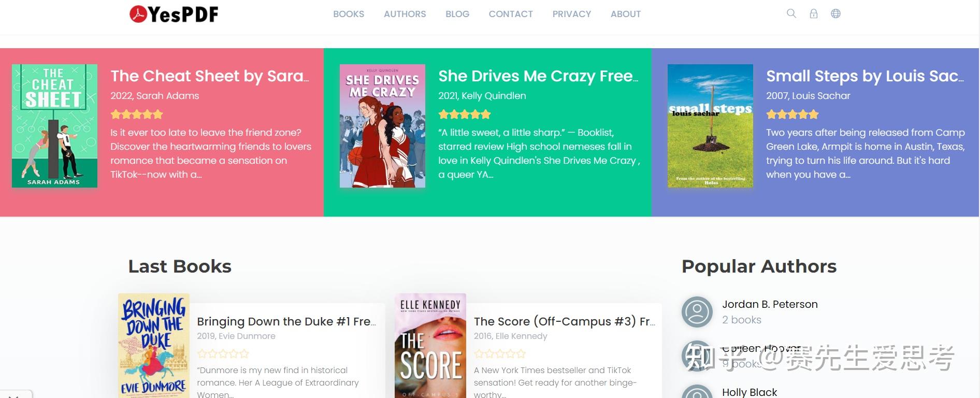
Task: Click Small Steps star rating
Action: [x=792, y=114]
